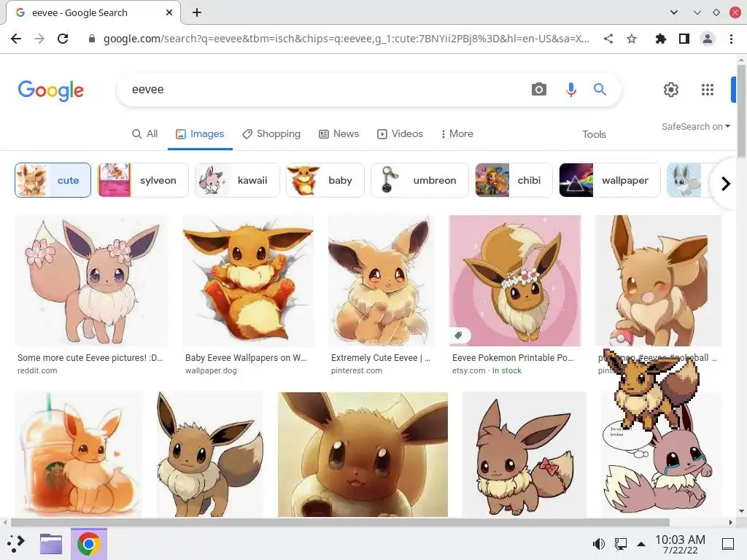Open the volume control in tray

(x=598, y=544)
